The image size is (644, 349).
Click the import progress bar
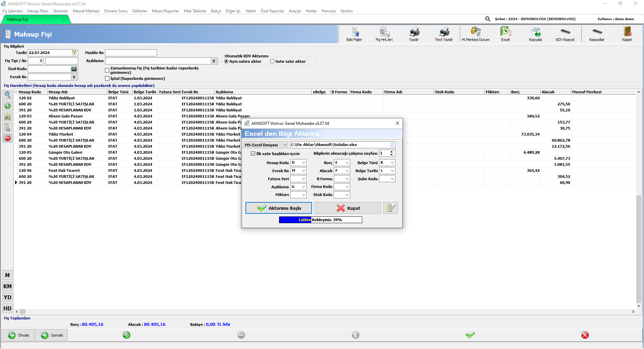tap(320, 220)
